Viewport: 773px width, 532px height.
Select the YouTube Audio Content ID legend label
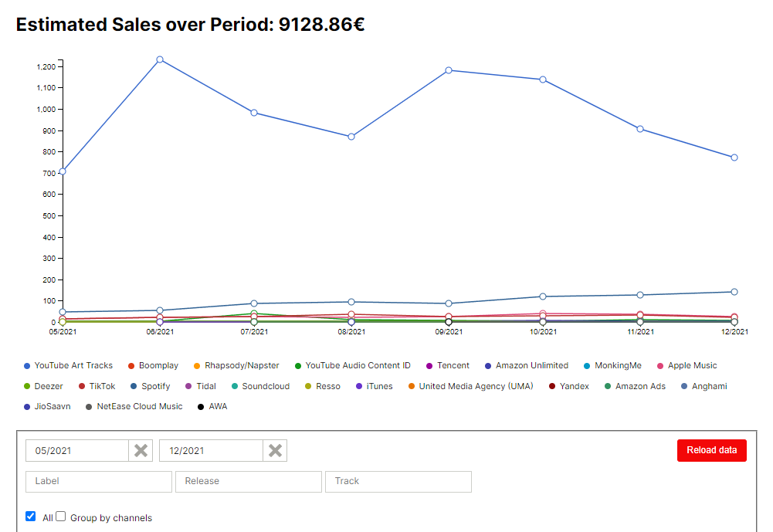358,365
